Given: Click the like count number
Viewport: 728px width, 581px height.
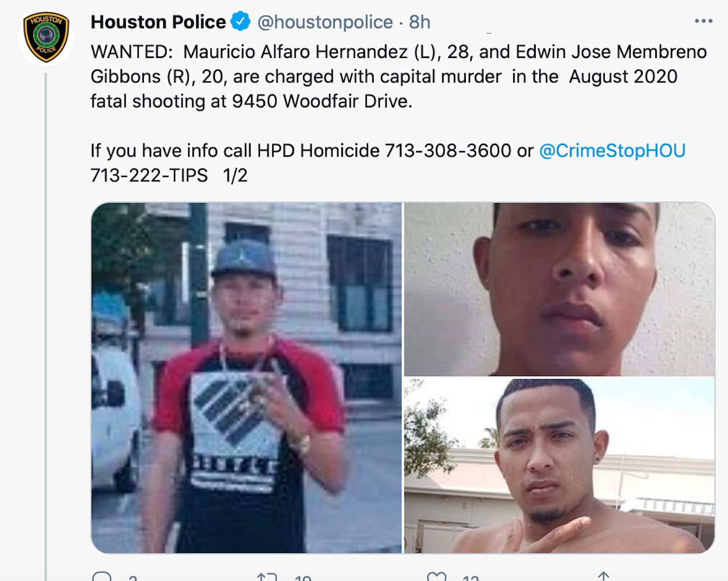Looking at the screenshot, I should (471, 578).
